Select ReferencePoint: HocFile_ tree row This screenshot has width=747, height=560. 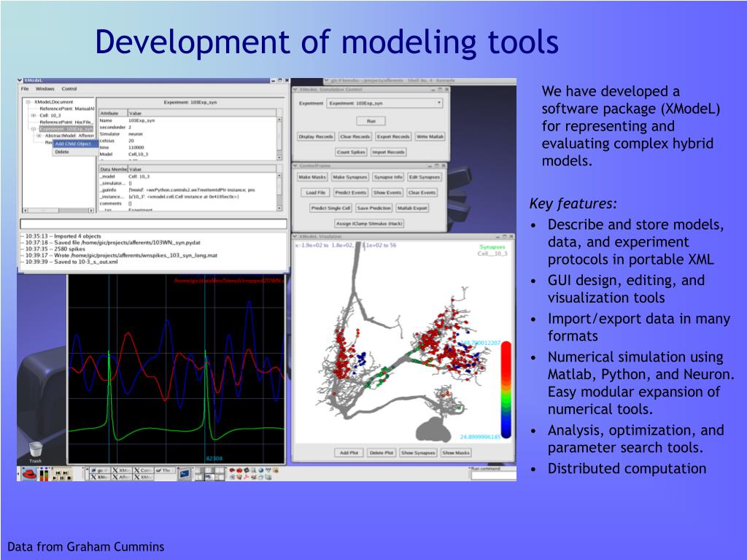(x=66, y=122)
